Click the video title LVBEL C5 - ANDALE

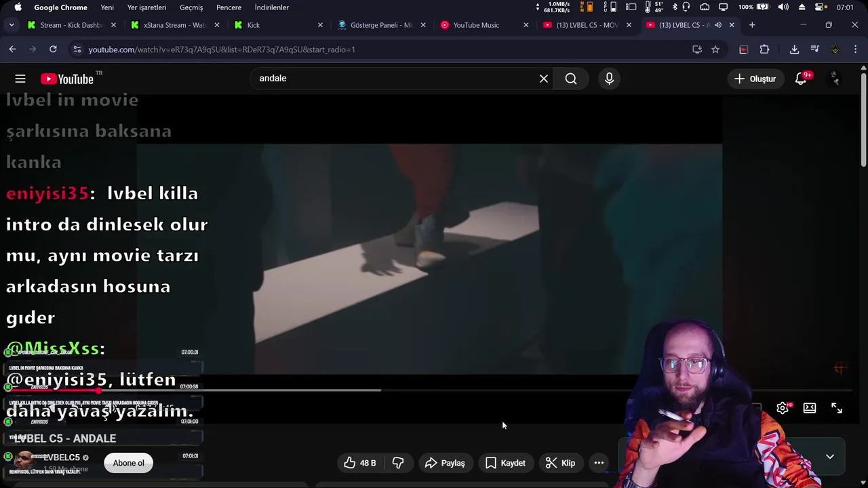click(65, 439)
